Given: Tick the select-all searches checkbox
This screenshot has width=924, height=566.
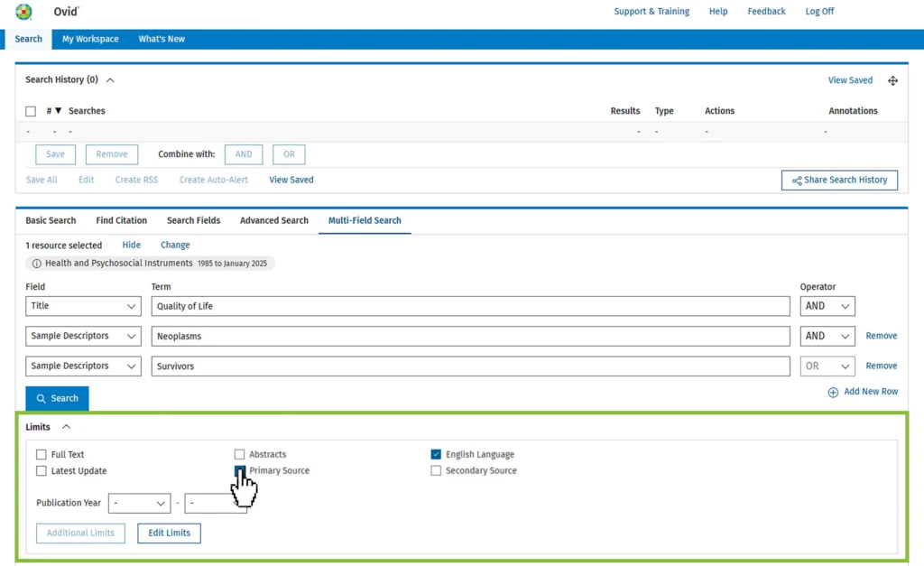Looking at the screenshot, I should pyautogui.click(x=31, y=111).
